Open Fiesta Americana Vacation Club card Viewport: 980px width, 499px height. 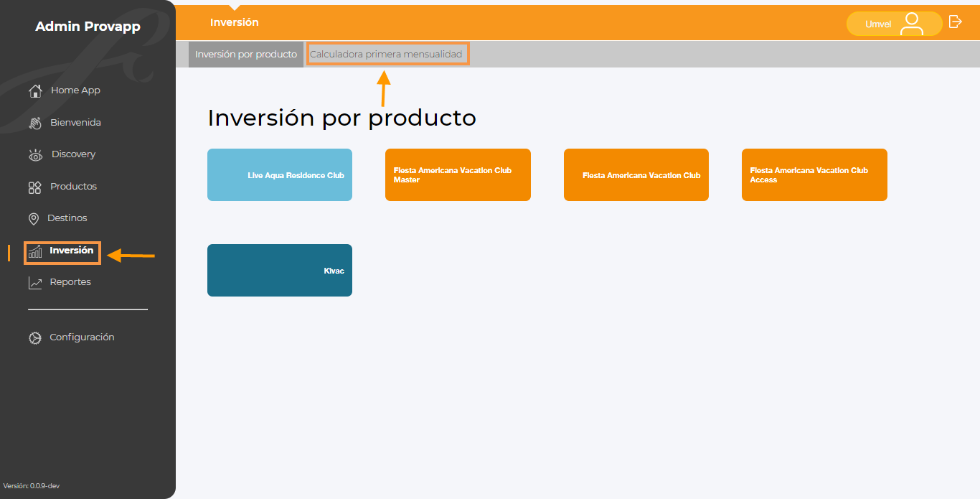point(636,174)
